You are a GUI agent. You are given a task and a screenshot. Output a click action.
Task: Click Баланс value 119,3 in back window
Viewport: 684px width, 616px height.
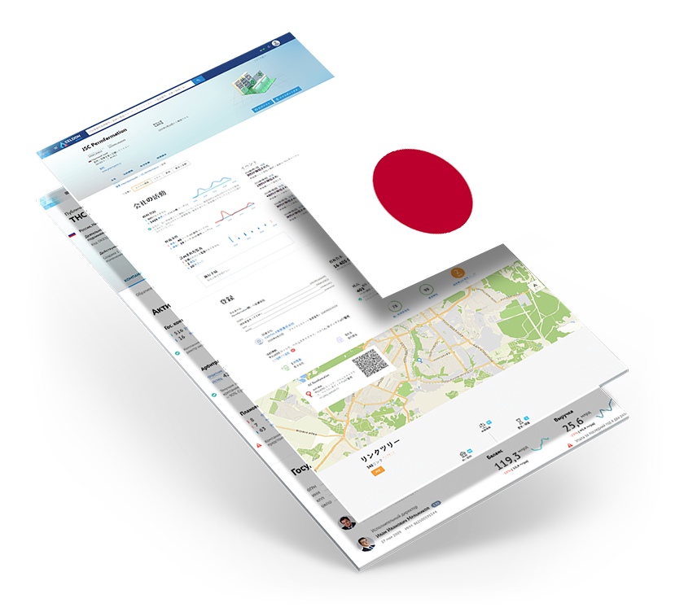click(507, 461)
